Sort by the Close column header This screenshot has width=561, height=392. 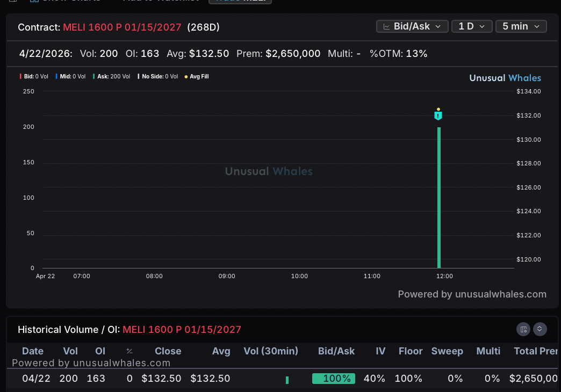pyautogui.click(x=168, y=351)
